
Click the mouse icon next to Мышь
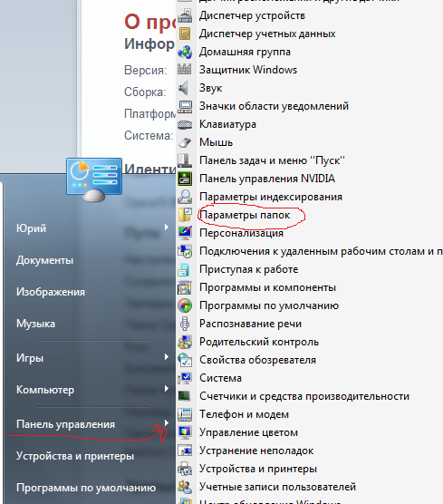coord(185,142)
